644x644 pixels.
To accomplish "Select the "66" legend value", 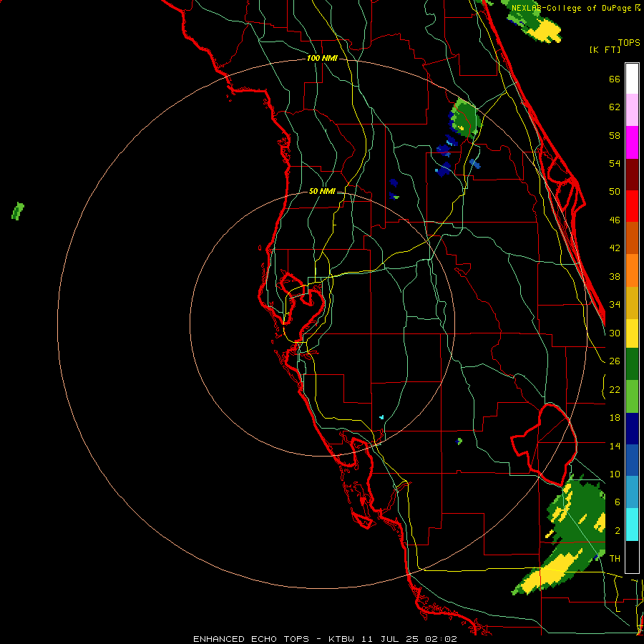I will coord(615,79).
